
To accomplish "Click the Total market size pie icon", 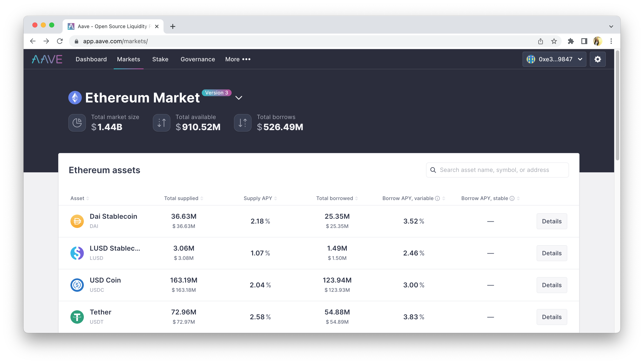I will (x=77, y=123).
